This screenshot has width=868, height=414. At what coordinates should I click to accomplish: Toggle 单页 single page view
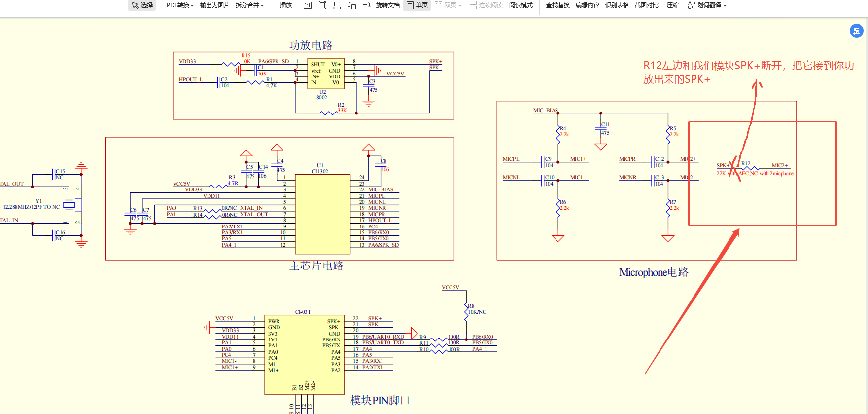click(x=417, y=5)
